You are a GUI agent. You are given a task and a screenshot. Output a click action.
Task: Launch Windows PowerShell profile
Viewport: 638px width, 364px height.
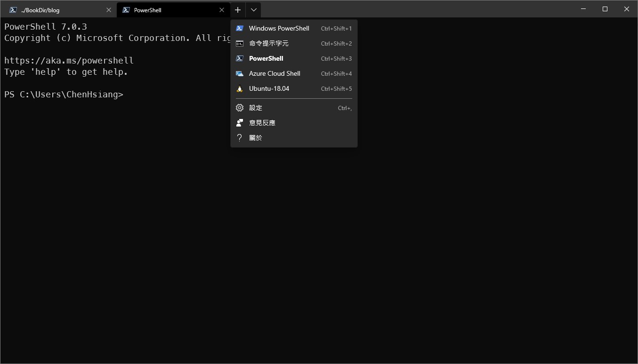pos(294,29)
